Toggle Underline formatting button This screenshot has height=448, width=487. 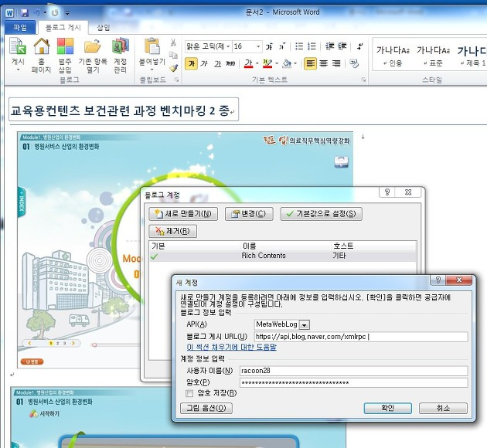point(217,63)
